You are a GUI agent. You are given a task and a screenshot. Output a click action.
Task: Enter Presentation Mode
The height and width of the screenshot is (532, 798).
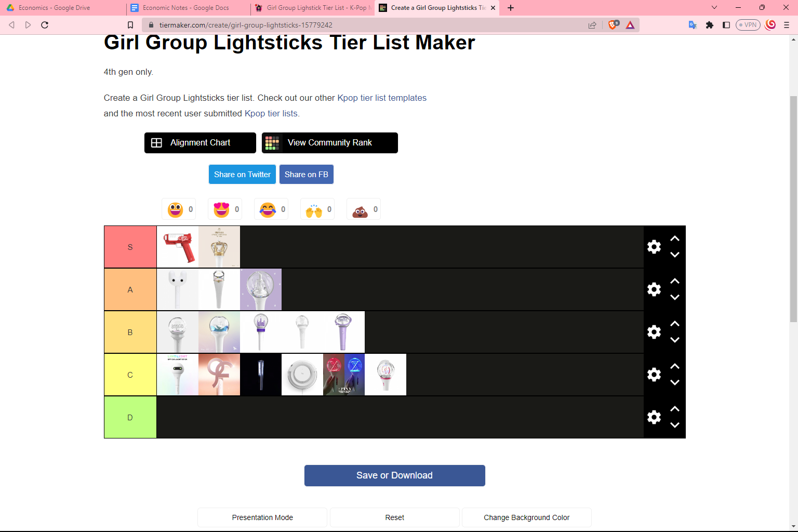click(x=262, y=517)
